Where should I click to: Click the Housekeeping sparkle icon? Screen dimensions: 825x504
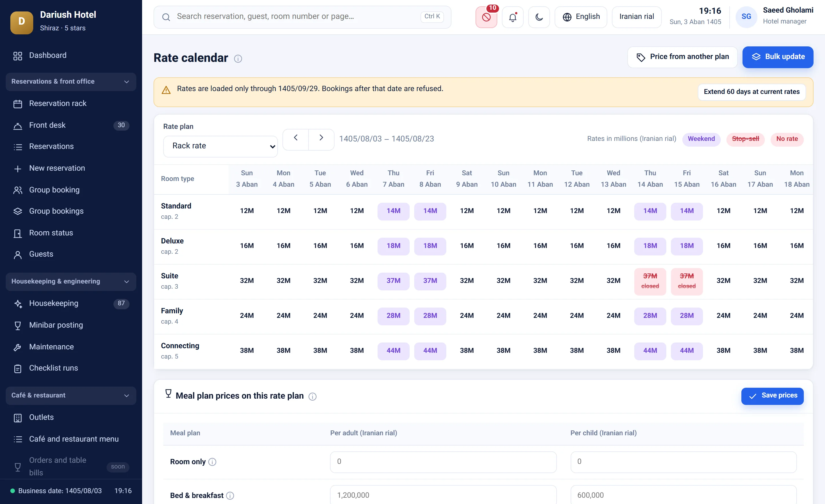[18, 304]
